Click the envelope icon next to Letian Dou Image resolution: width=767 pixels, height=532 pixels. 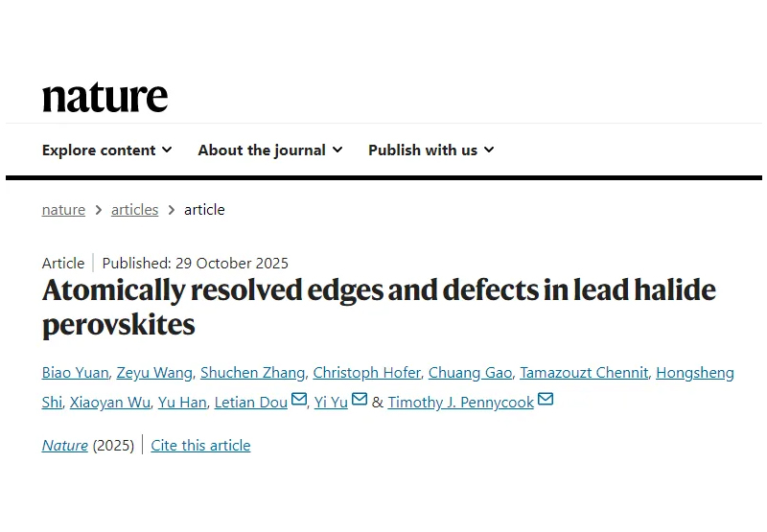pos(299,401)
